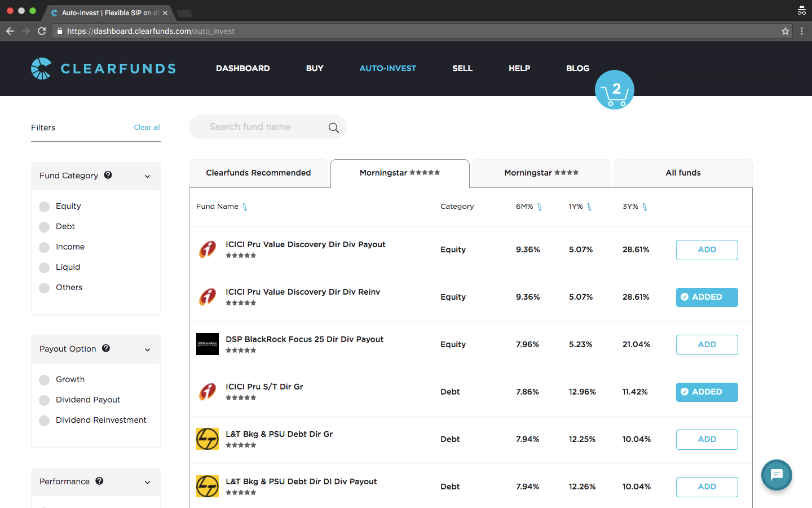Collapse the Fund Category panel chevron
Screen dimensions: 812x508
(148, 176)
